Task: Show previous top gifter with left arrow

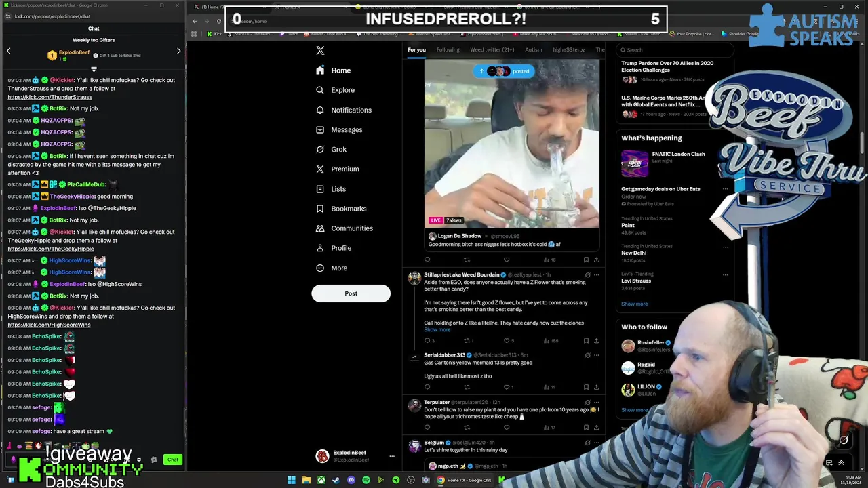Action: pos(9,51)
